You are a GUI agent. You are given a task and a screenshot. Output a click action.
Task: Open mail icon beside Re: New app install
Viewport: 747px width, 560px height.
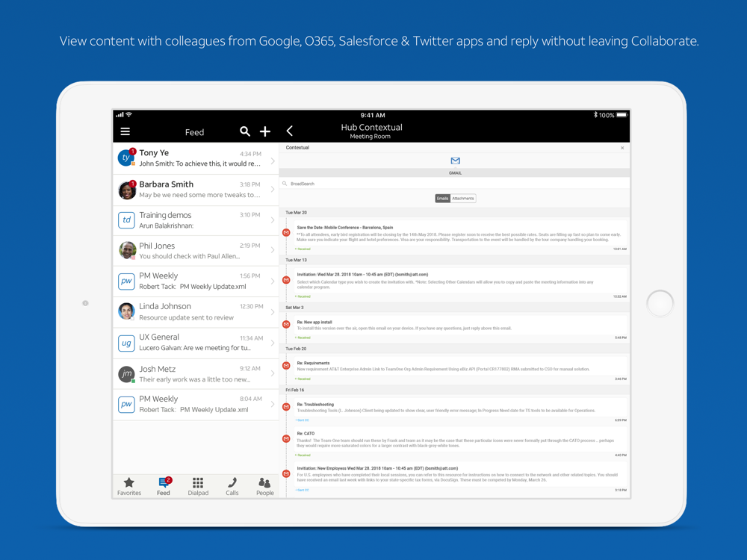286,324
